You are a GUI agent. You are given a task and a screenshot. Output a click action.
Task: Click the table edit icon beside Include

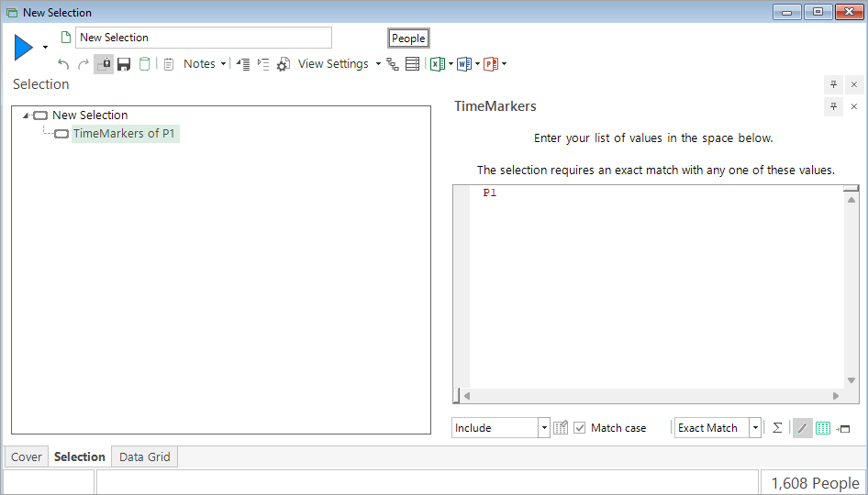(561, 427)
